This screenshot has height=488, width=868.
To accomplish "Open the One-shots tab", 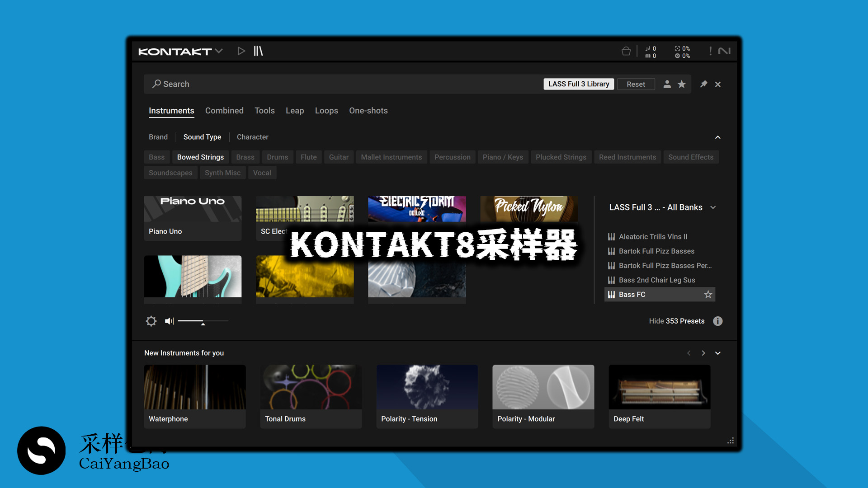I will 368,111.
